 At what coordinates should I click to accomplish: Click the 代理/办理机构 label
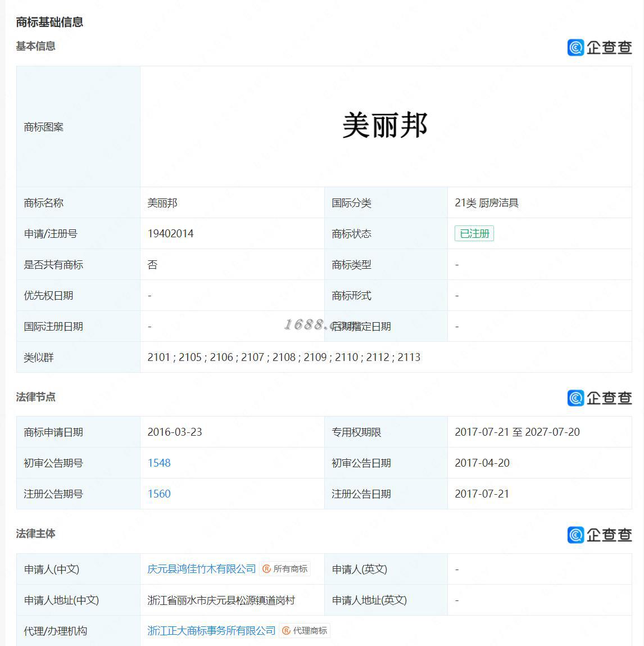pyautogui.click(x=56, y=631)
